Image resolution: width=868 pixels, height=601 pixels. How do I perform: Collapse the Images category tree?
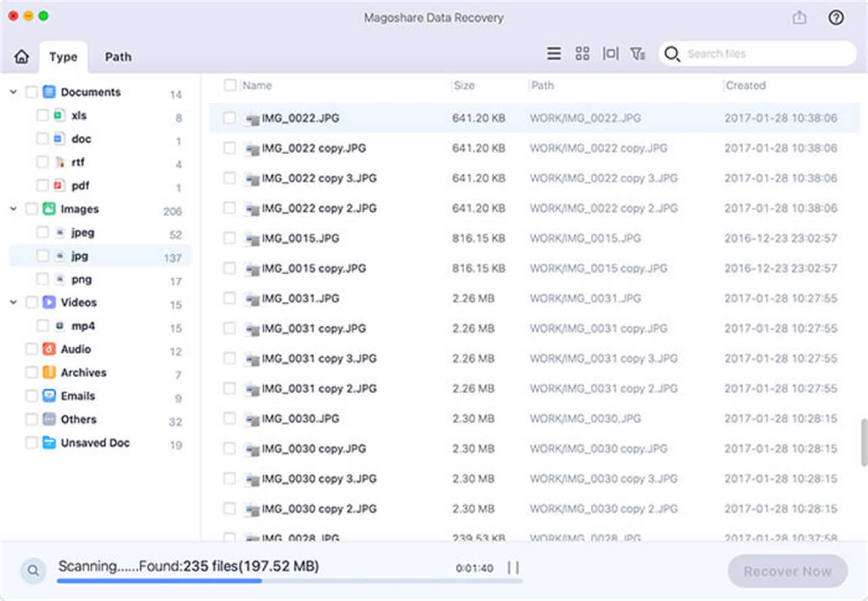[13, 209]
